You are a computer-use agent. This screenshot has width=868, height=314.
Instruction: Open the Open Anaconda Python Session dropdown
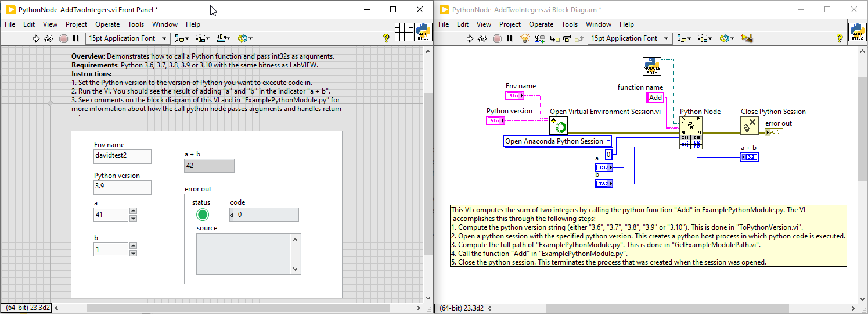(608, 141)
